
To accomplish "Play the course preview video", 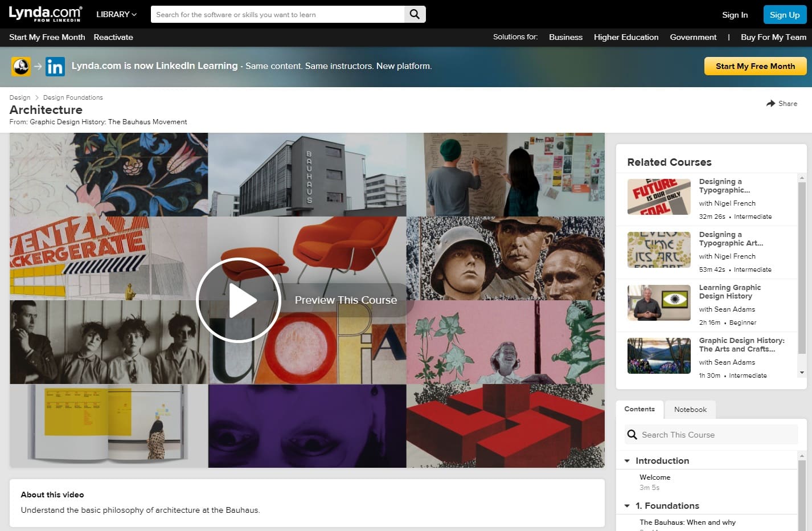I will [x=239, y=300].
